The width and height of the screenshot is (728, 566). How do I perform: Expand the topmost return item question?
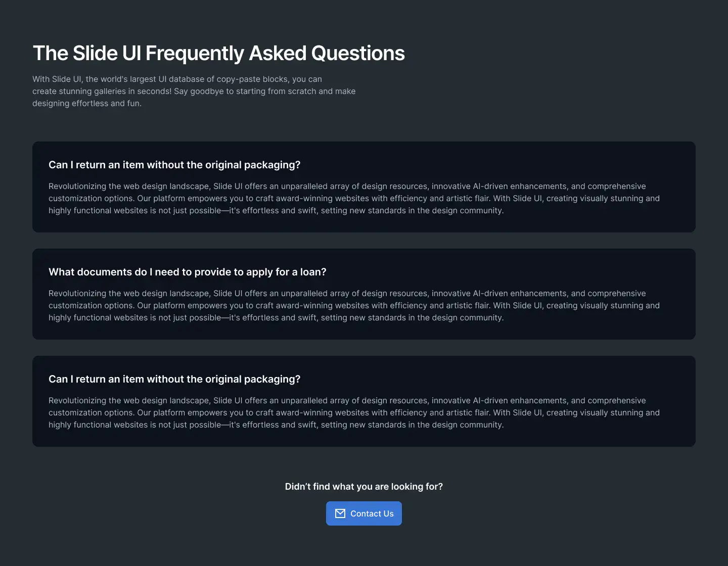[174, 165]
